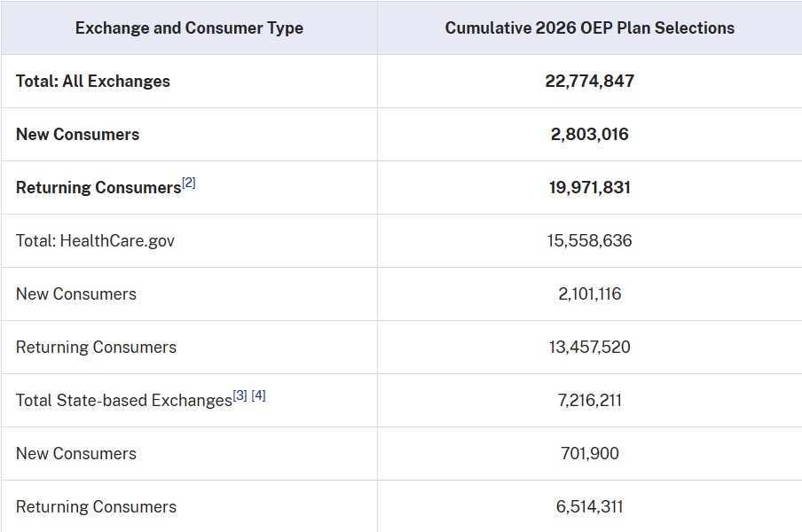This screenshot has height=532, width=802.
Task: Select the 7,216,211 value cell
Action: point(589,401)
